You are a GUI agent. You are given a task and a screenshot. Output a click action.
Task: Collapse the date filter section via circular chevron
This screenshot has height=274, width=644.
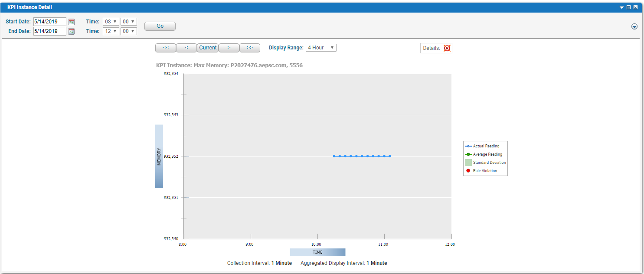click(634, 26)
